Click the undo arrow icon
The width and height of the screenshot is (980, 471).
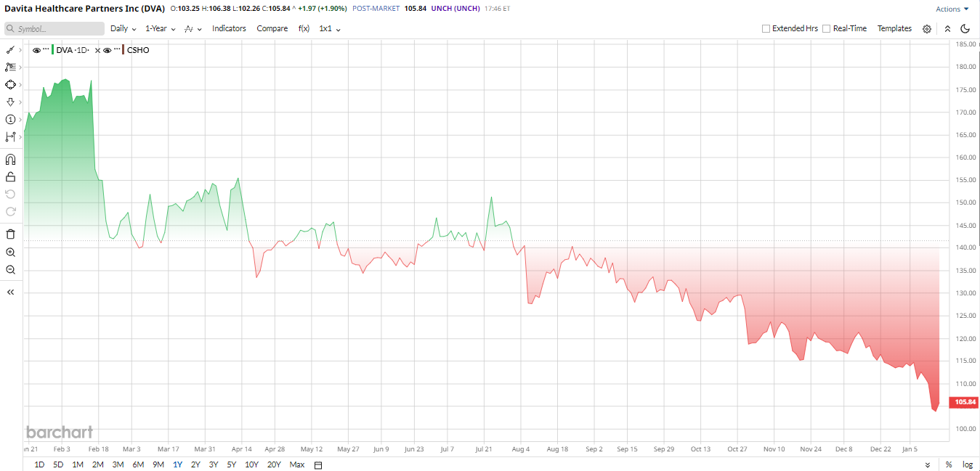[10, 194]
